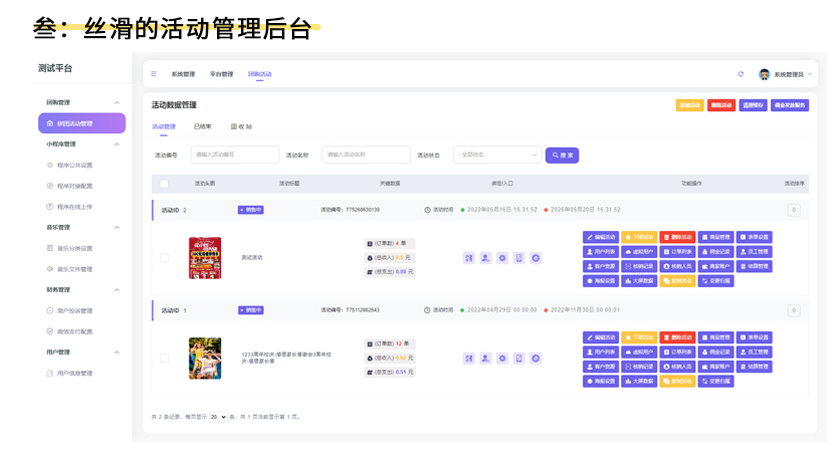Open the page size dropdown showing 20
The image size is (840, 456).
tap(218, 416)
